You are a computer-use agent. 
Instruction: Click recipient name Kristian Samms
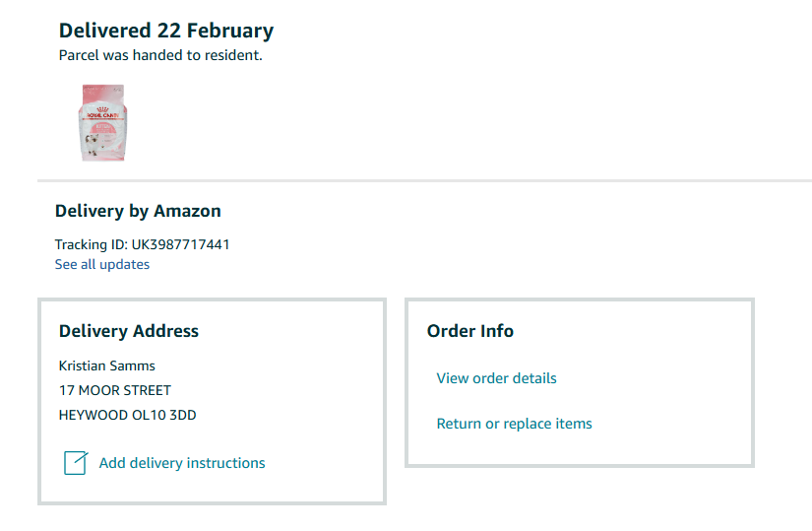pyautogui.click(x=107, y=365)
